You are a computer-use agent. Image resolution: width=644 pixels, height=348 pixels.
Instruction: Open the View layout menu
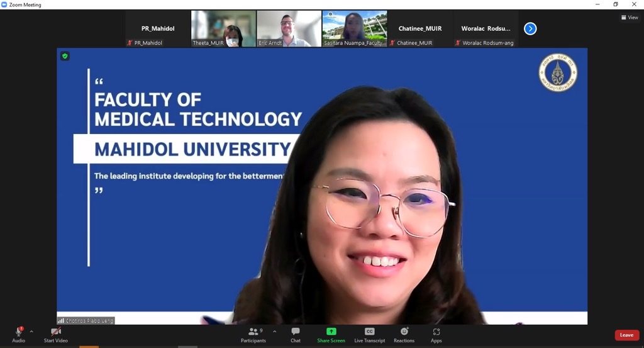click(x=630, y=18)
